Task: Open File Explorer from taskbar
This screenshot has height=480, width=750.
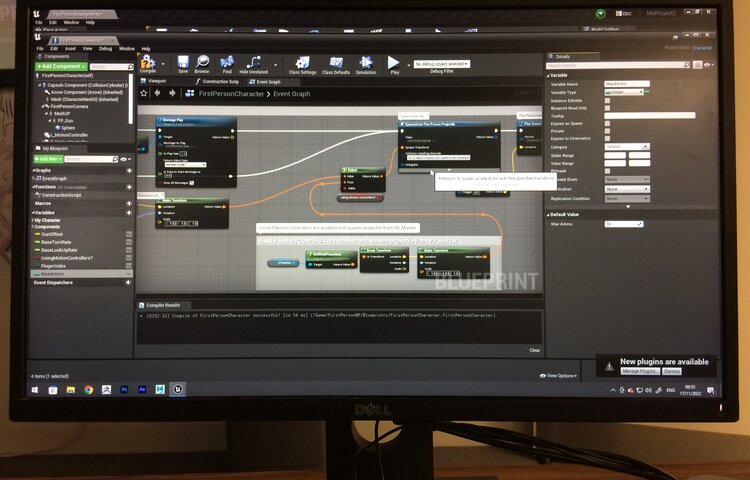Action: click(71, 390)
